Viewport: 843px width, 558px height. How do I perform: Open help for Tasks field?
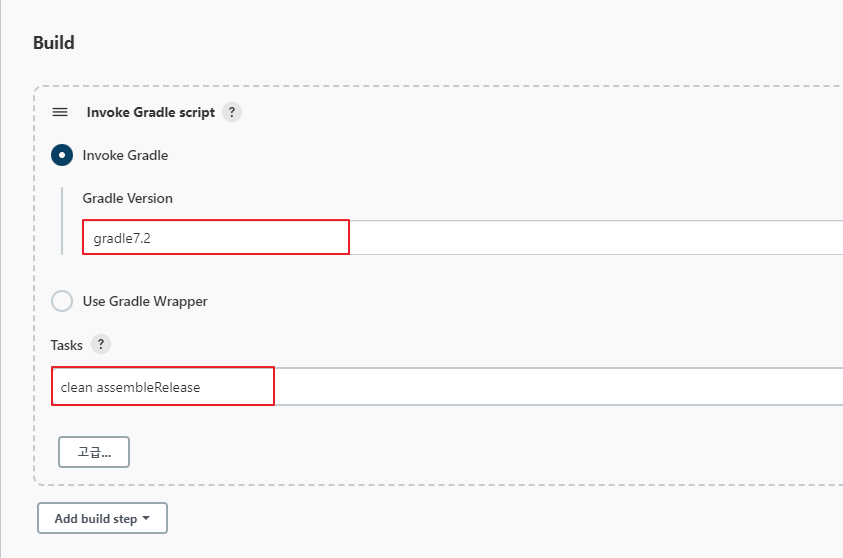[x=101, y=344]
